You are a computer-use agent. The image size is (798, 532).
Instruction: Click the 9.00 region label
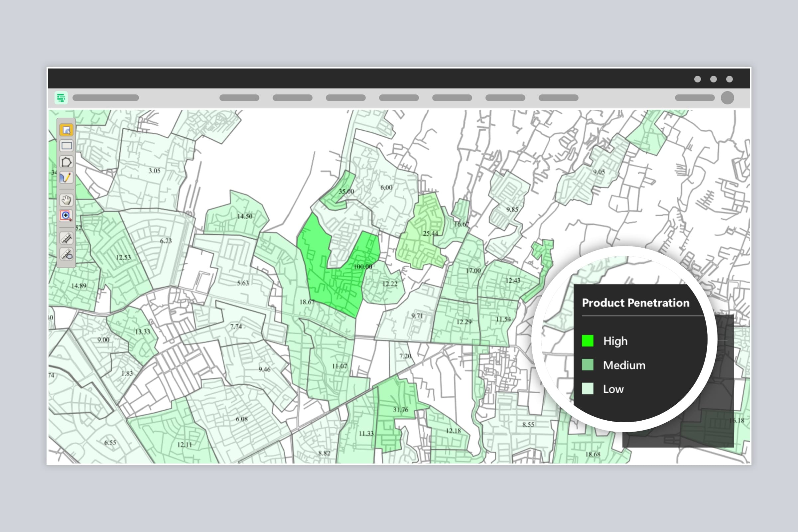pyautogui.click(x=103, y=339)
